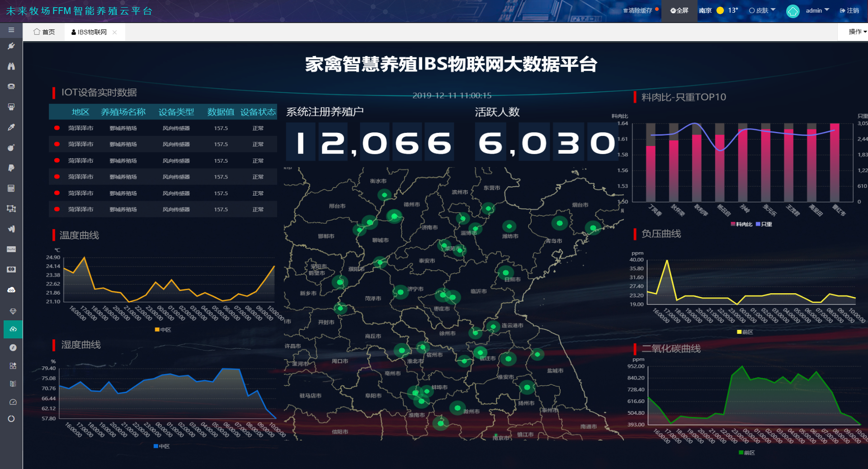Click the 2019-12-11 11:00:15 timestamp
Image resolution: width=868 pixels, height=469 pixels.
click(x=452, y=95)
